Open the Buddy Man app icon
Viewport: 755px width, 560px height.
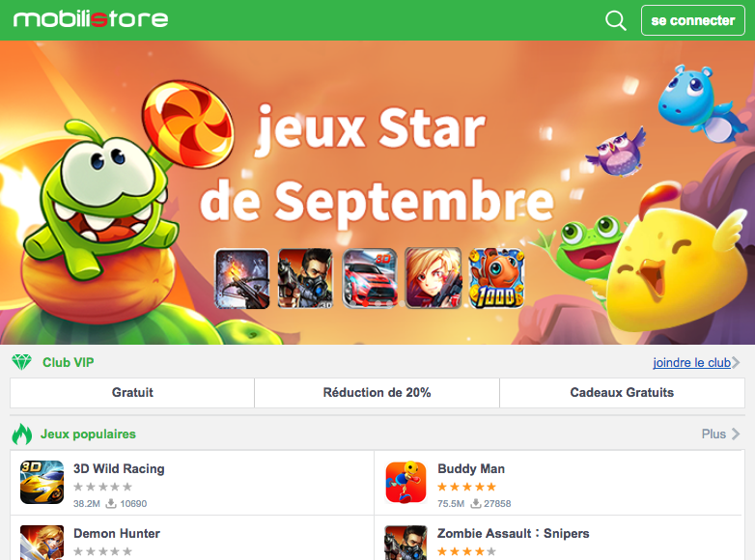(405, 482)
